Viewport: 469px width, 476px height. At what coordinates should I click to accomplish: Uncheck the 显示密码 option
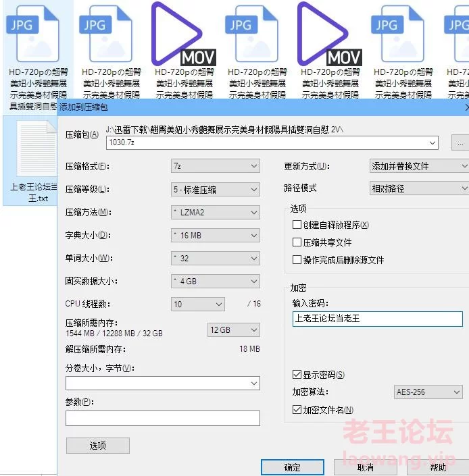(297, 375)
